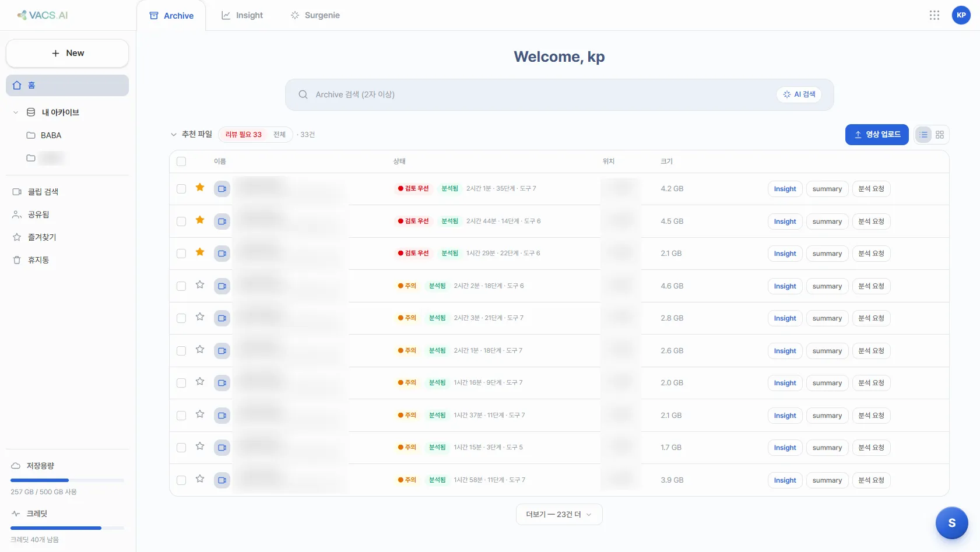The height and width of the screenshot is (552, 980).
Task: Click 분석 요청 for 1.7 GB file
Action: tap(871, 448)
